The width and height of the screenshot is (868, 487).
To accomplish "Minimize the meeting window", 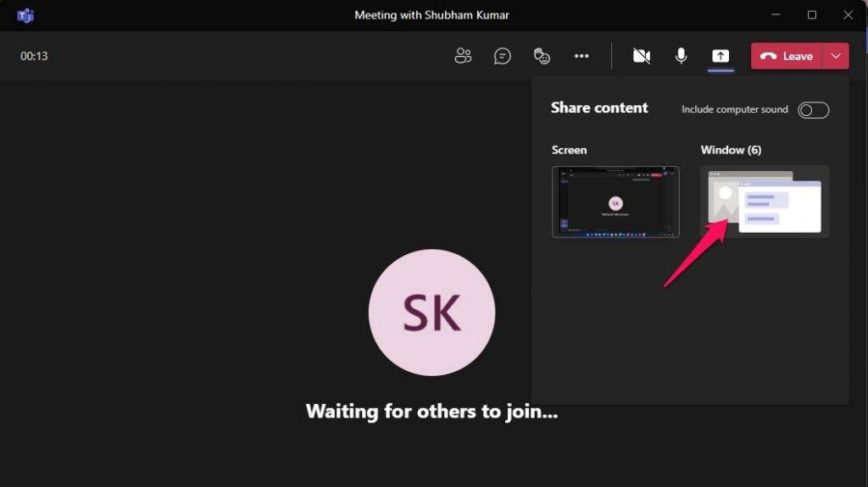I will tap(774, 15).
